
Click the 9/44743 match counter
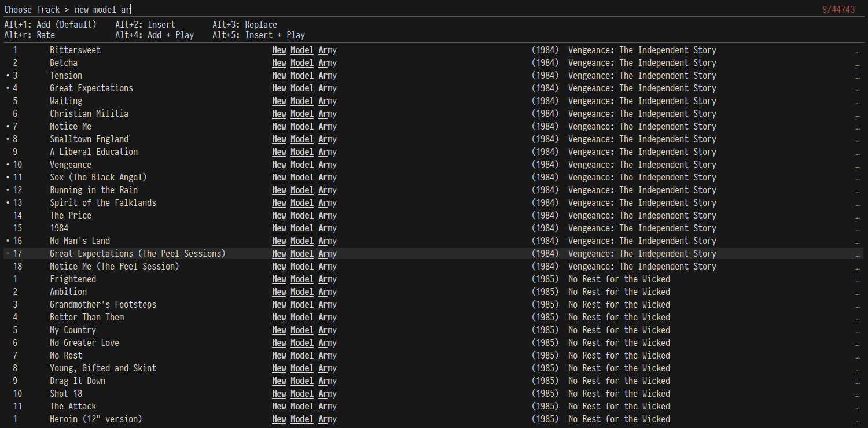[x=838, y=9]
